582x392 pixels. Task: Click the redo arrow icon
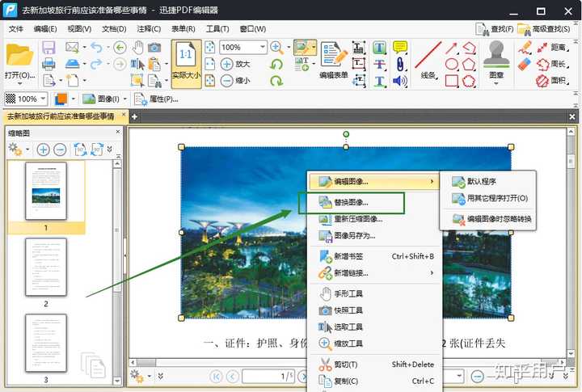point(96,64)
